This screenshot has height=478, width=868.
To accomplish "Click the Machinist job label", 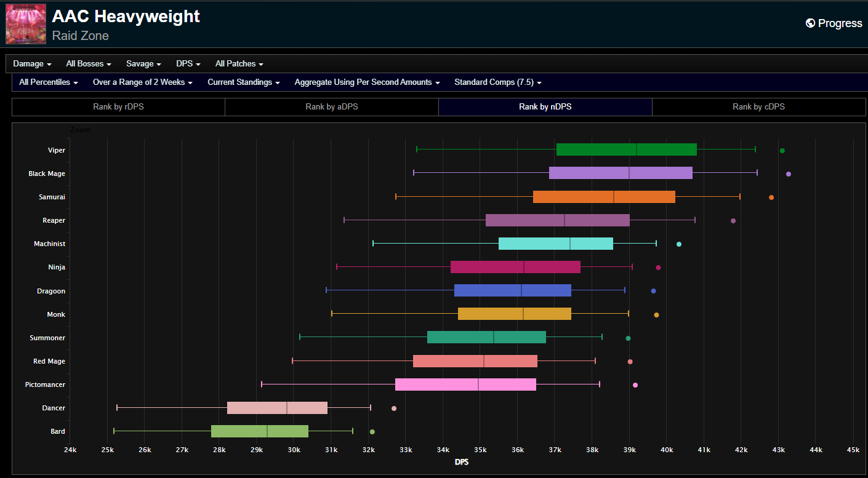I will pos(50,244).
